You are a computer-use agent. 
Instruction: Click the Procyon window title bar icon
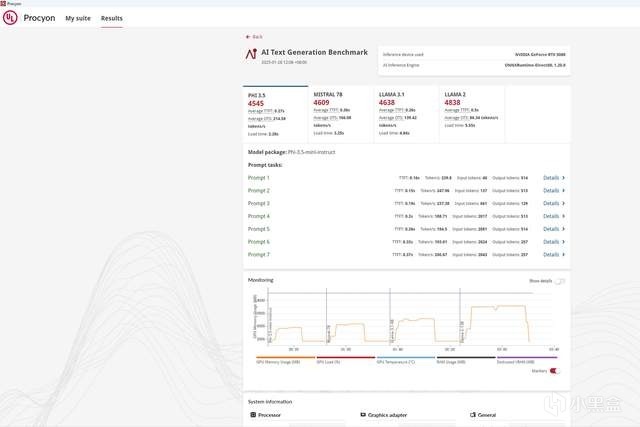tap(3, 3)
